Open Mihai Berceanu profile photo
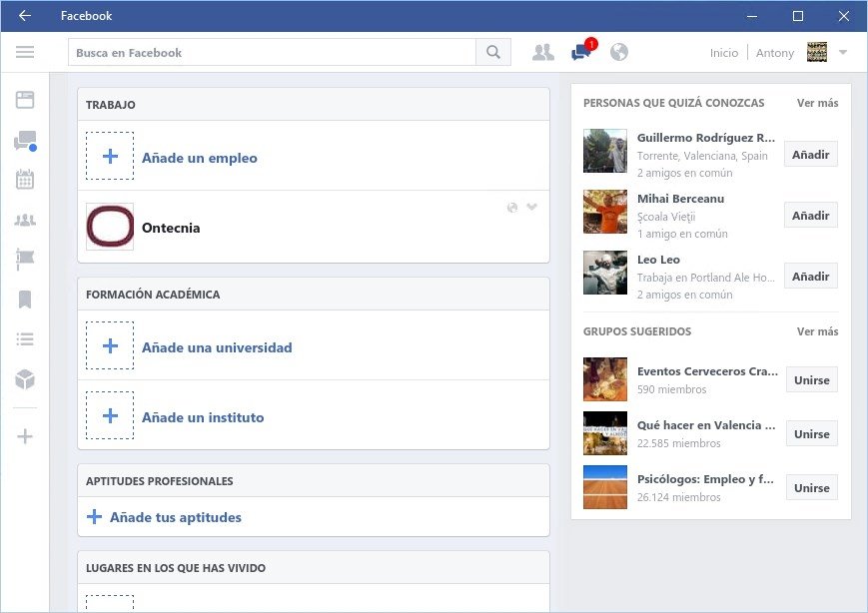 tap(605, 212)
